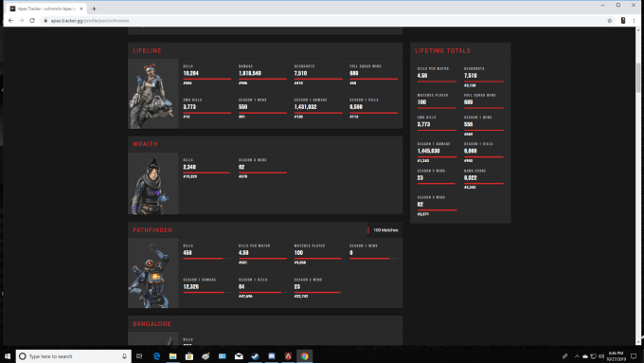The width and height of the screenshot is (644, 363).
Task: Click the Lifeline character portrait
Action: click(x=153, y=94)
